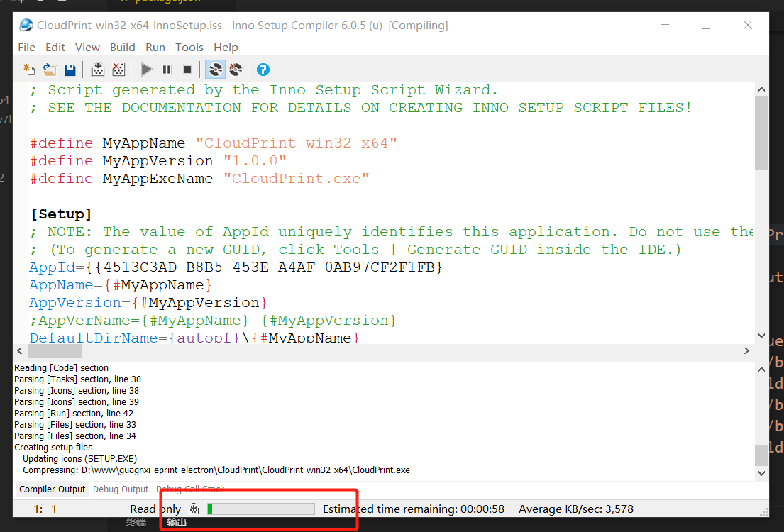This screenshot has height=532, width=784.
Task: Click the '[Setup]' section header line
Action: pos(61,214)
